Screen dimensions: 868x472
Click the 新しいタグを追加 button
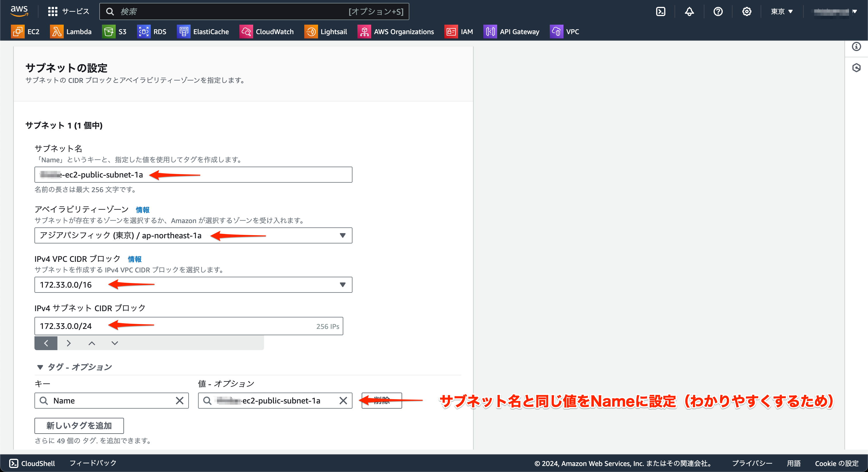(79, 426)
